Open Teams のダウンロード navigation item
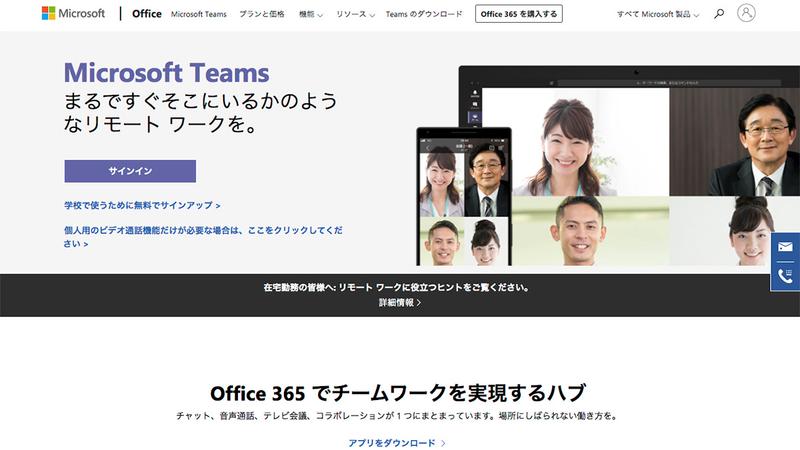The width and height of the screenshot is (800, 450). [424, 14]
